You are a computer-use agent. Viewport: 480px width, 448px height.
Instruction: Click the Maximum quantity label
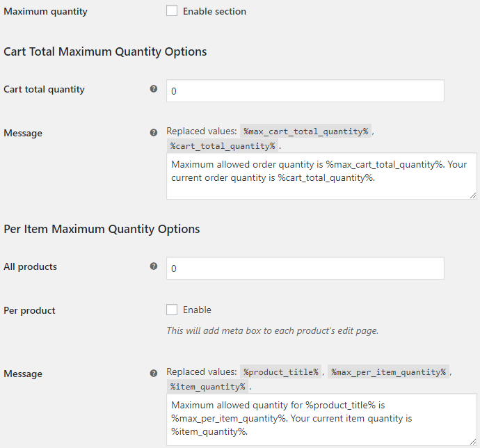(x=46, y=12)
